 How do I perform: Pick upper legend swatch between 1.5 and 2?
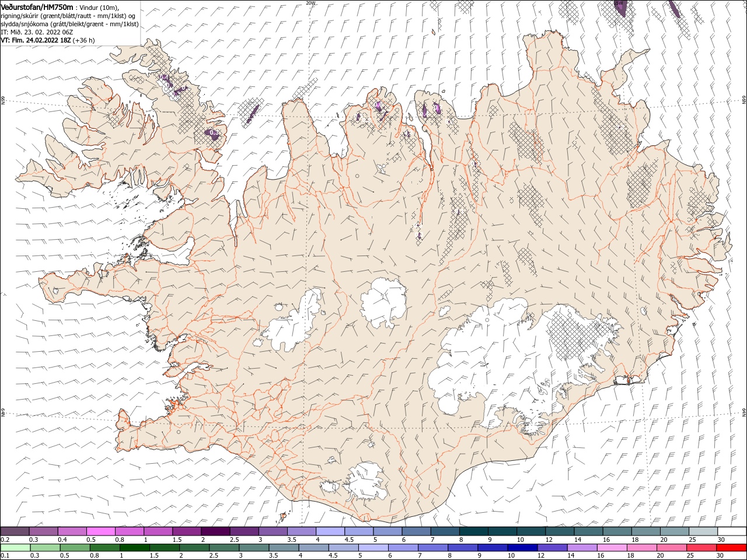click(x=187, y=531)
